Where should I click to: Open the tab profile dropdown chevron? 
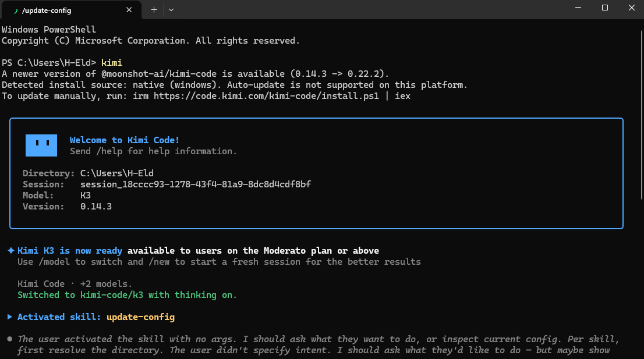(x=171, y=10)
